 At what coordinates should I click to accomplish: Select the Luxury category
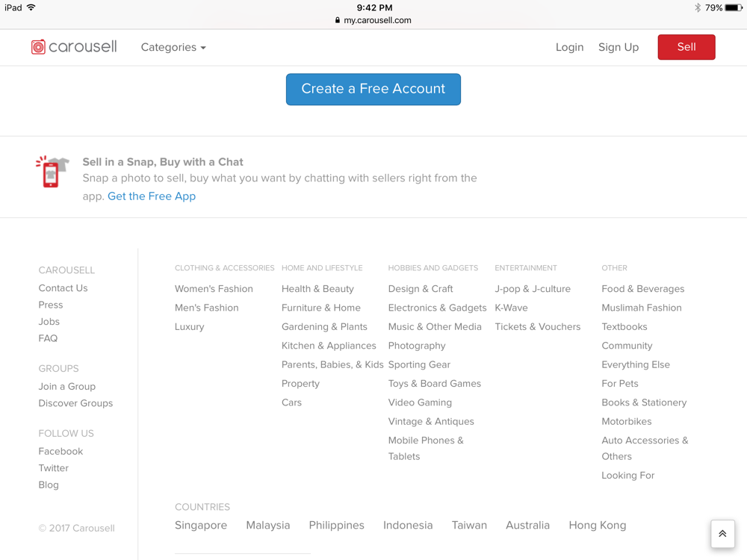click(x=190, y=327)
